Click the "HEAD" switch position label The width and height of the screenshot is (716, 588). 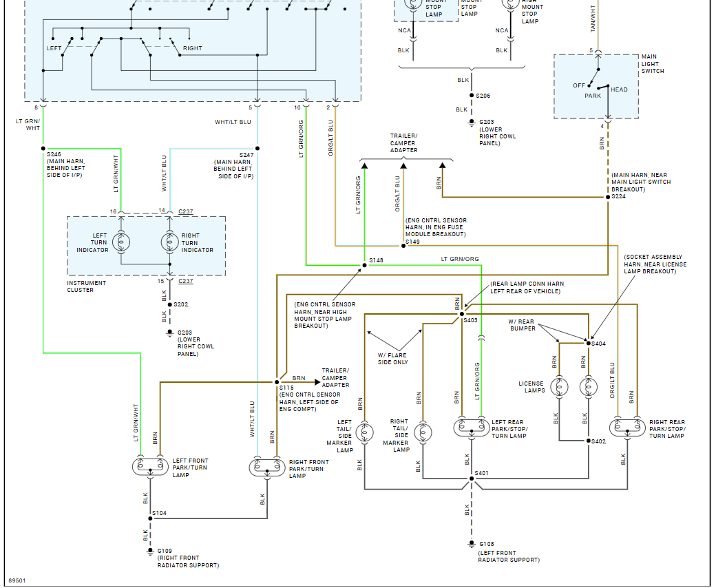[619, 90]
